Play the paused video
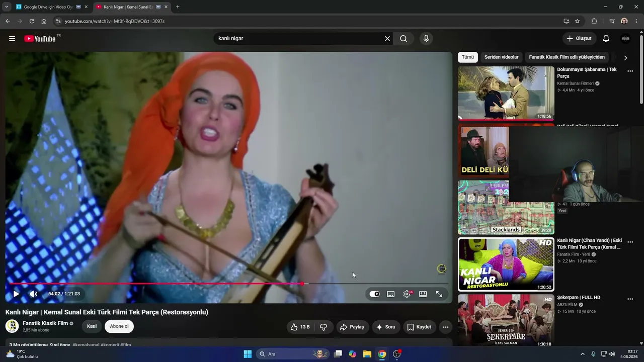The width and height of the screenshot is (644, 362). click(x=16, y=294)
